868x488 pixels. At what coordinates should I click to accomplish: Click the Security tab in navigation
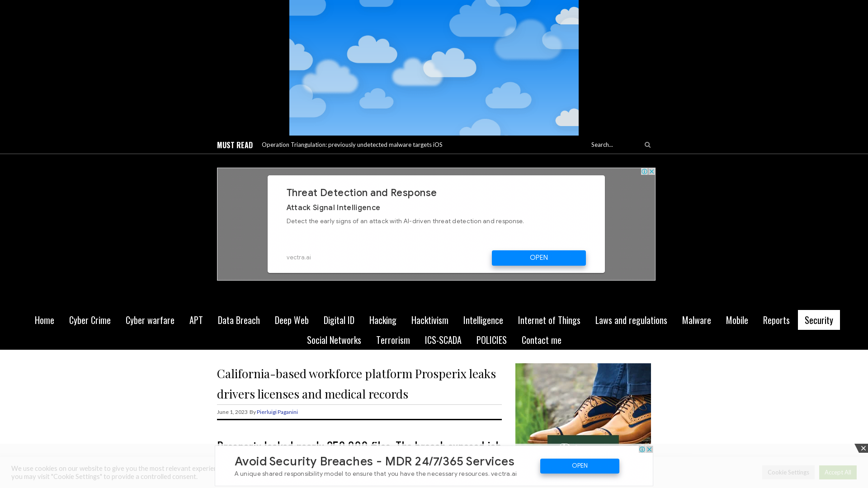point(819,319)
